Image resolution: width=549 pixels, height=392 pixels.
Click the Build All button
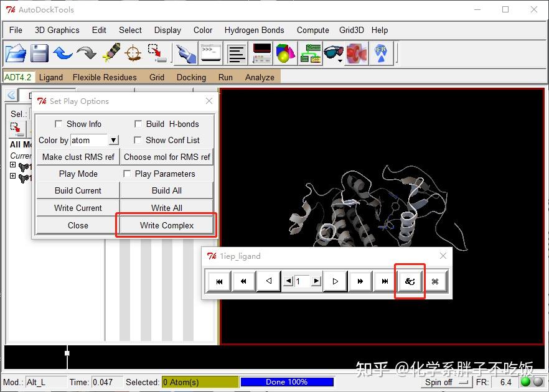tap(166, 190)
